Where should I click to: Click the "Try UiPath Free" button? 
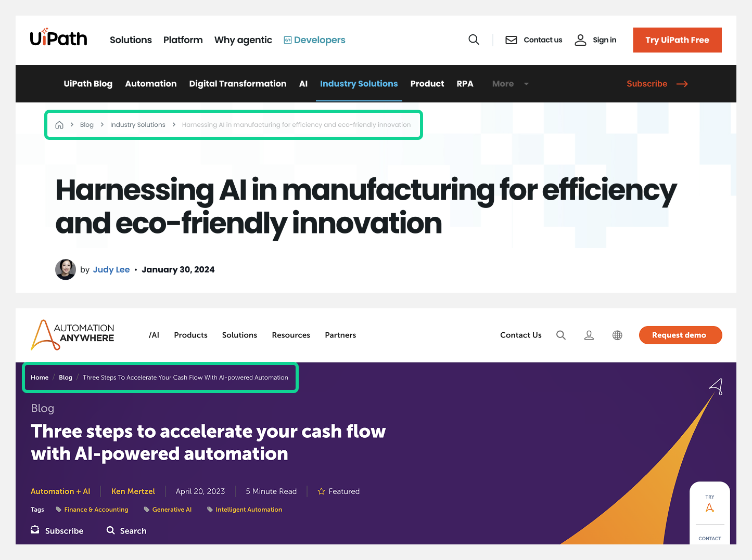tap(677, 40)
